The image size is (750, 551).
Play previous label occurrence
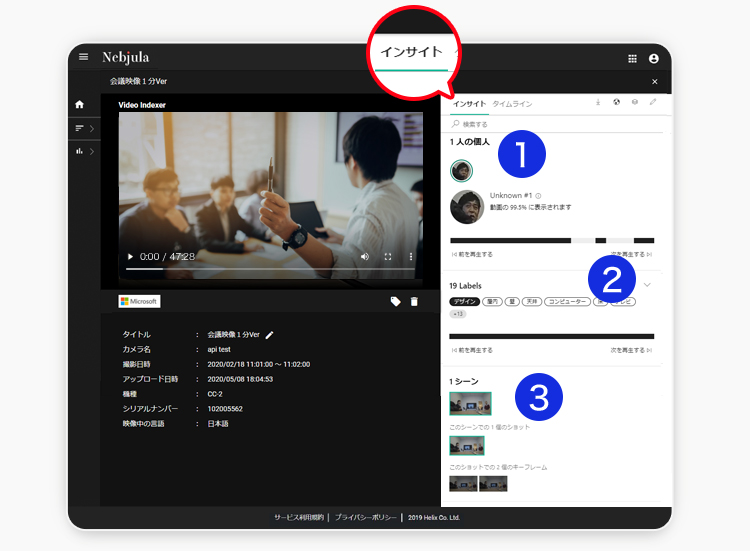click(472, 350)
